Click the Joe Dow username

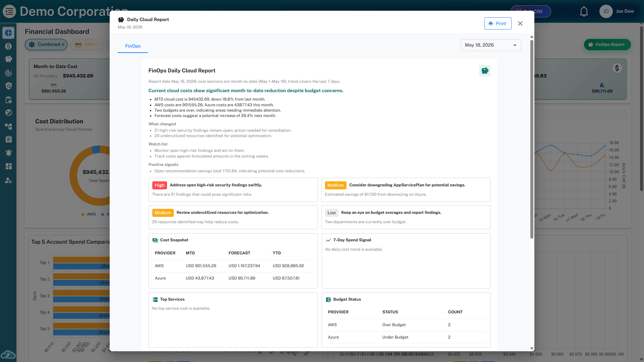click(x=625, y=11)
